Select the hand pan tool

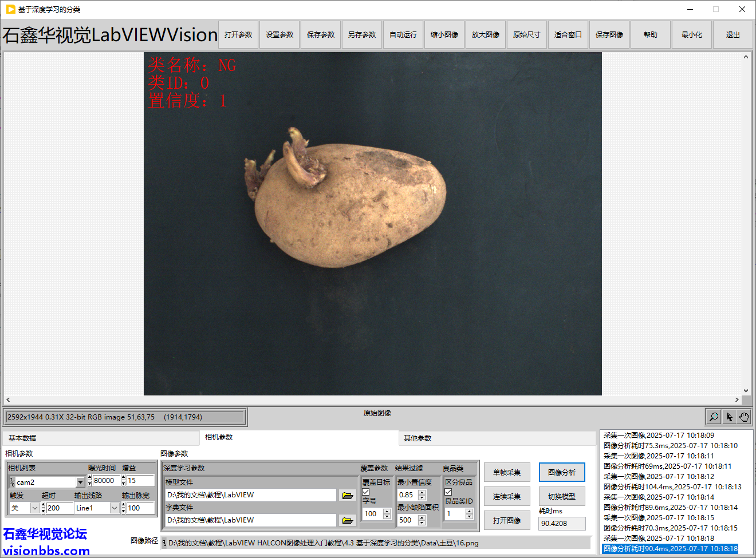coord(744,417)
